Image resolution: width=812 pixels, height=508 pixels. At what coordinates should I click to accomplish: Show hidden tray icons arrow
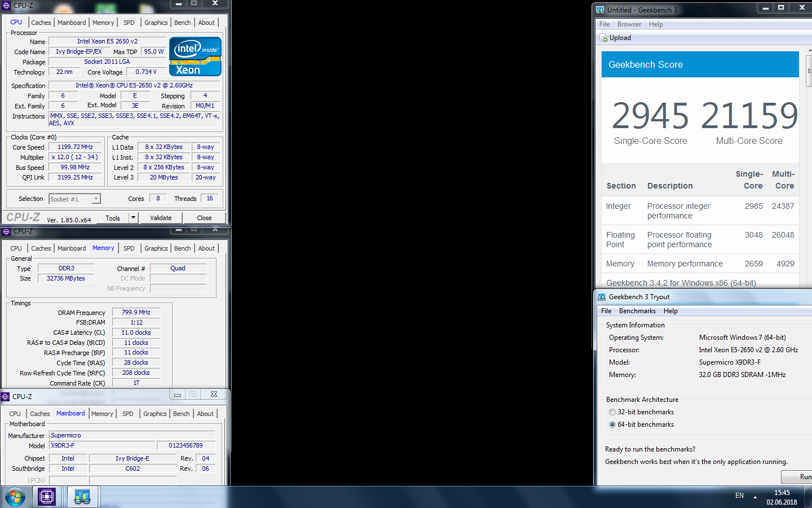tap(755, 497)
